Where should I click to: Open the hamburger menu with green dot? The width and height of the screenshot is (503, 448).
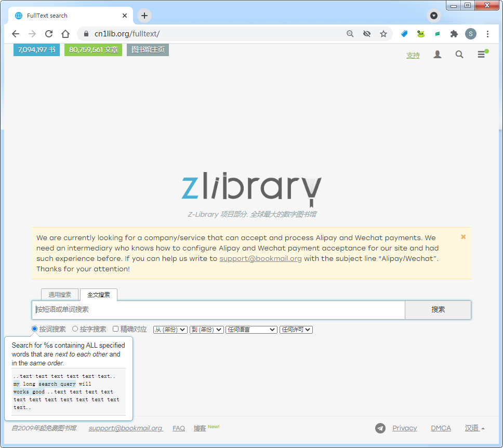click(482, 54)
